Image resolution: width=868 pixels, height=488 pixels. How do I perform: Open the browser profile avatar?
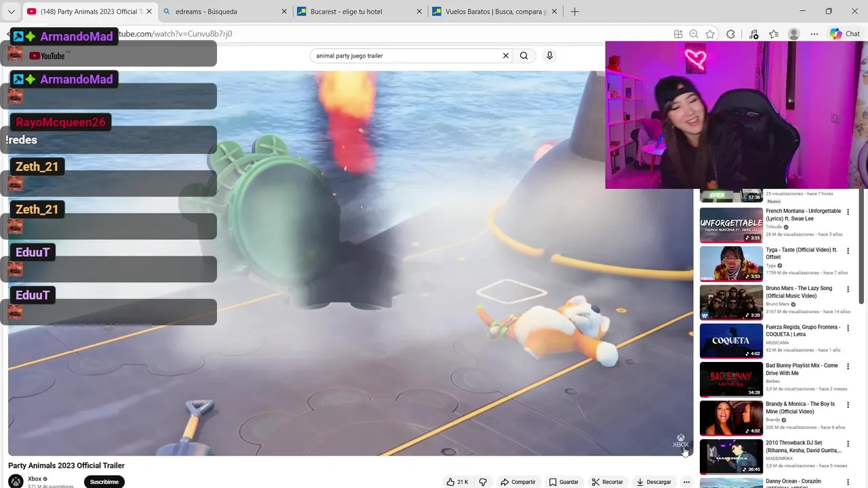(793, 34)
